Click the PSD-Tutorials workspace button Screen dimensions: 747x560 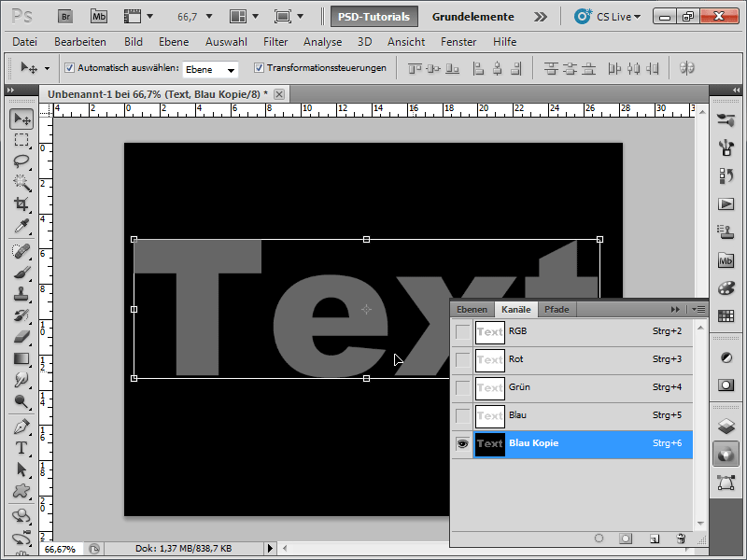374,17
